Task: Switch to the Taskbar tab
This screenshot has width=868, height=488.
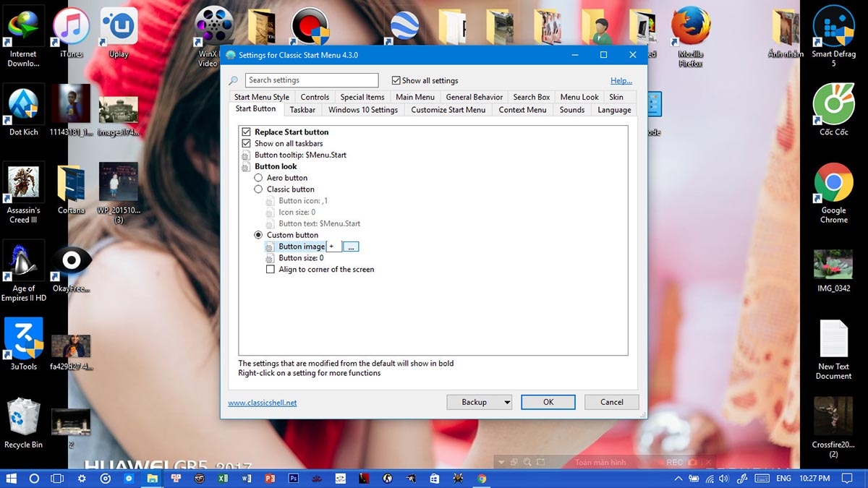Action: tap(302, 110)
